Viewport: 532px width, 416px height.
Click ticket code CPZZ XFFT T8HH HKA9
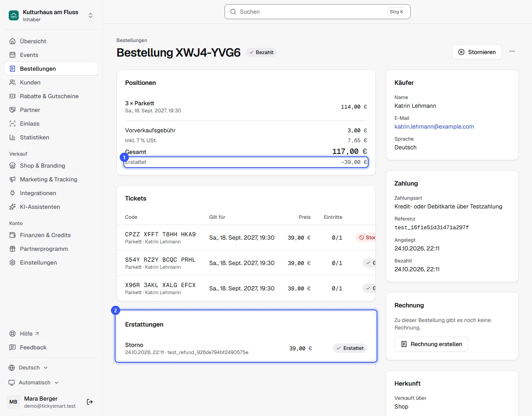(160, 234)
